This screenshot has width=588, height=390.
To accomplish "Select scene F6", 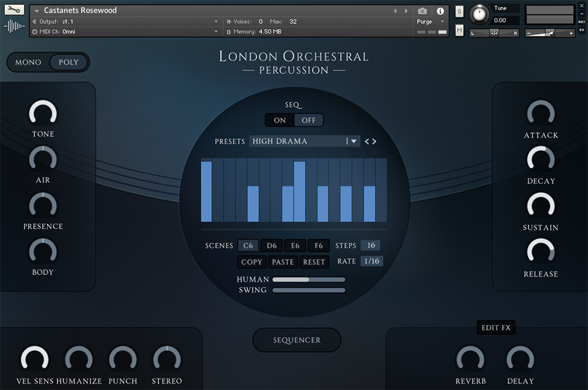I will click(319, 246).
